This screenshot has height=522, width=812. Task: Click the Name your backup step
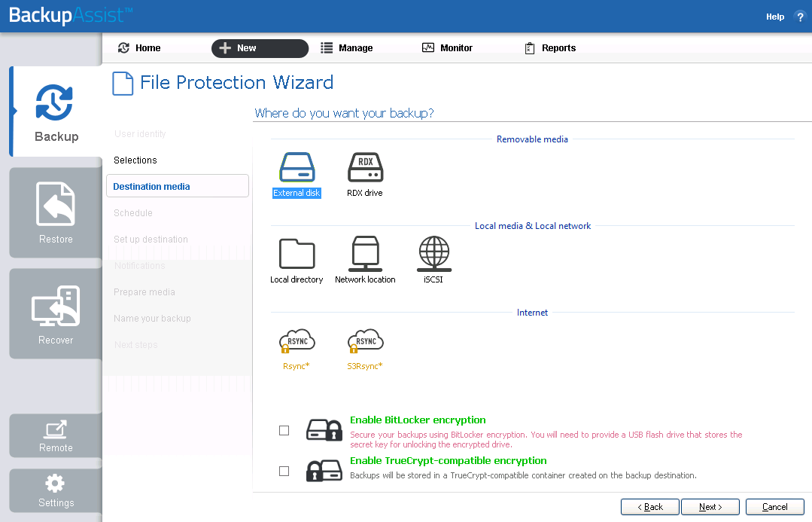pos(152,319)
